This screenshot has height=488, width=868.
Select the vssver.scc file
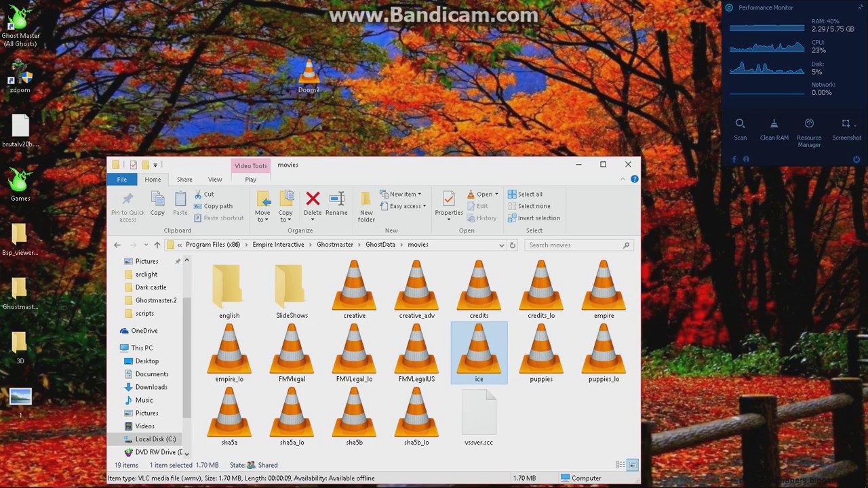coord(479,418)
